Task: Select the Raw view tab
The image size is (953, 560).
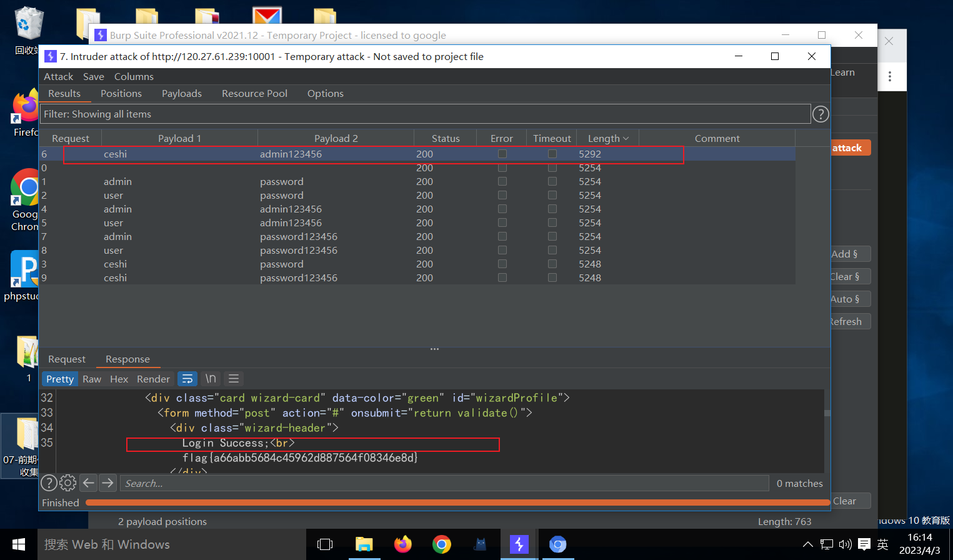Action: click(x=92, y=379)
